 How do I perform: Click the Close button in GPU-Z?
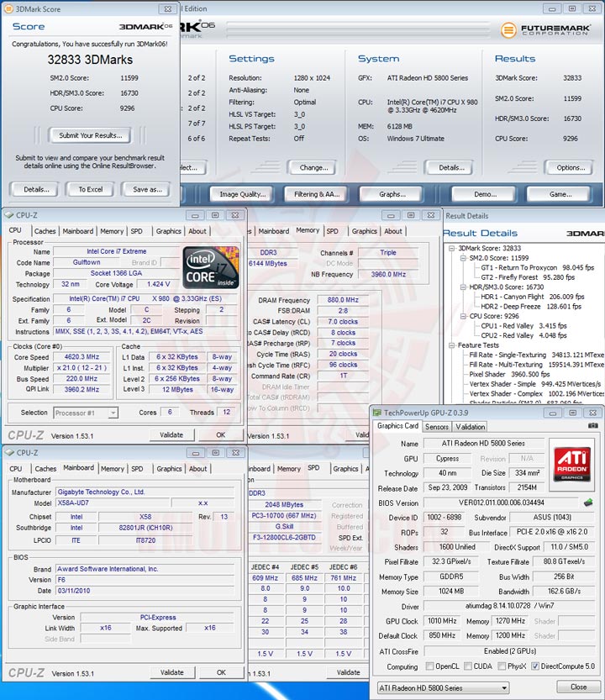point(579,687)
